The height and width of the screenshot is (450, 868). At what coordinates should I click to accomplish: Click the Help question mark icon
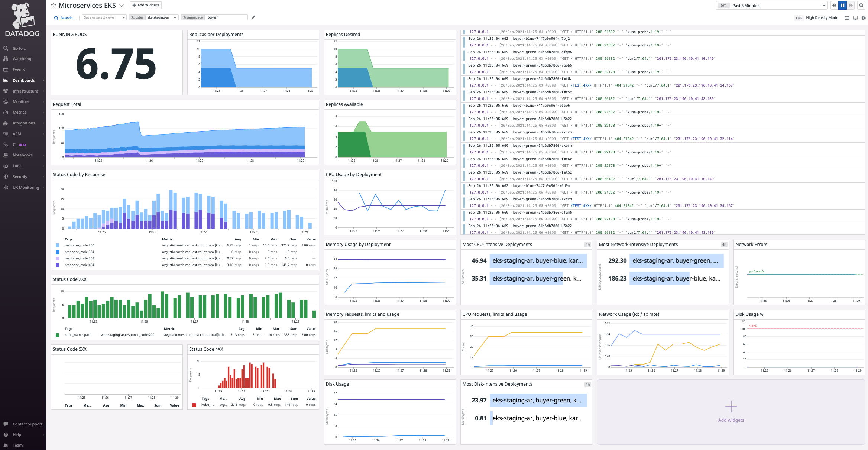click(6, 434)
